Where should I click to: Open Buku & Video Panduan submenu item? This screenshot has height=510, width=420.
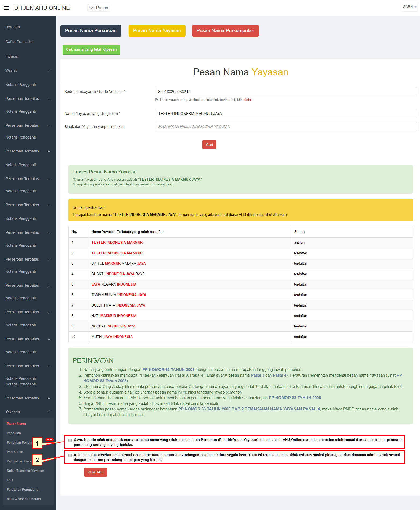click(24, 499)
